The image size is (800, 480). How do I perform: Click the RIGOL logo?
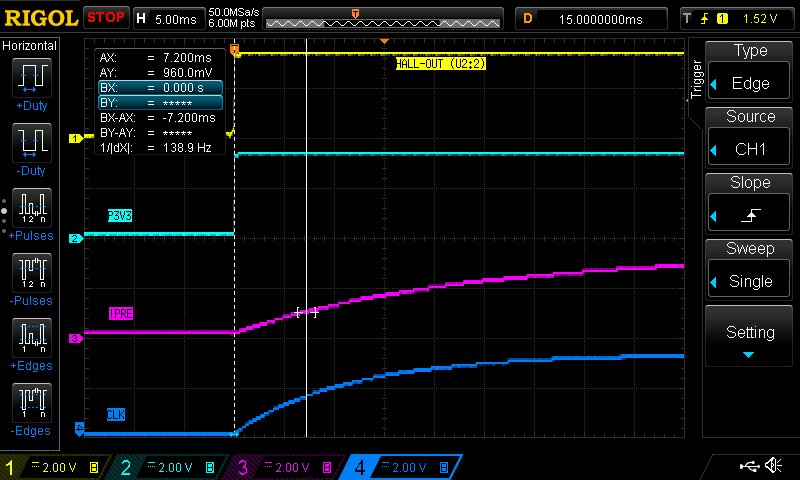[41, 18]
